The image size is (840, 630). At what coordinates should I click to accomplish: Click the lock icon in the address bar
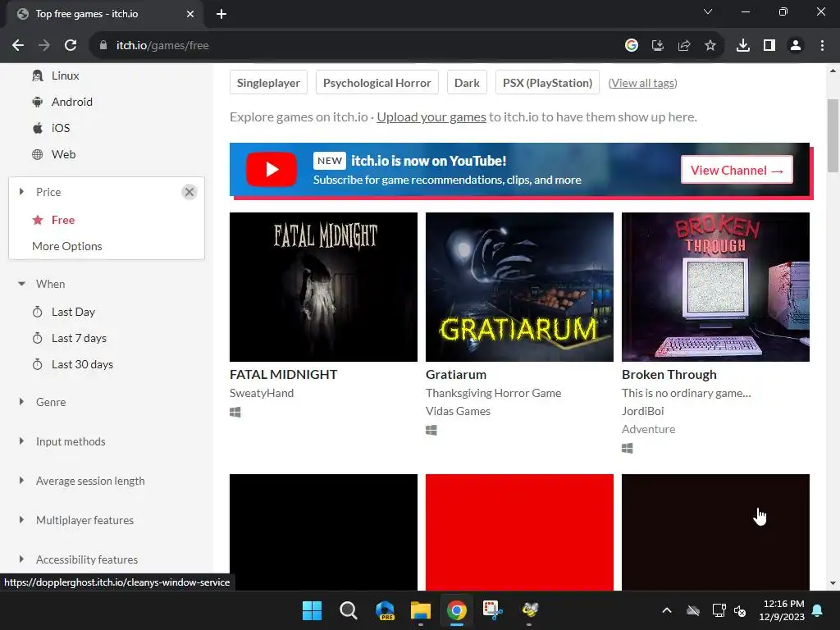(x=103, y=46)
